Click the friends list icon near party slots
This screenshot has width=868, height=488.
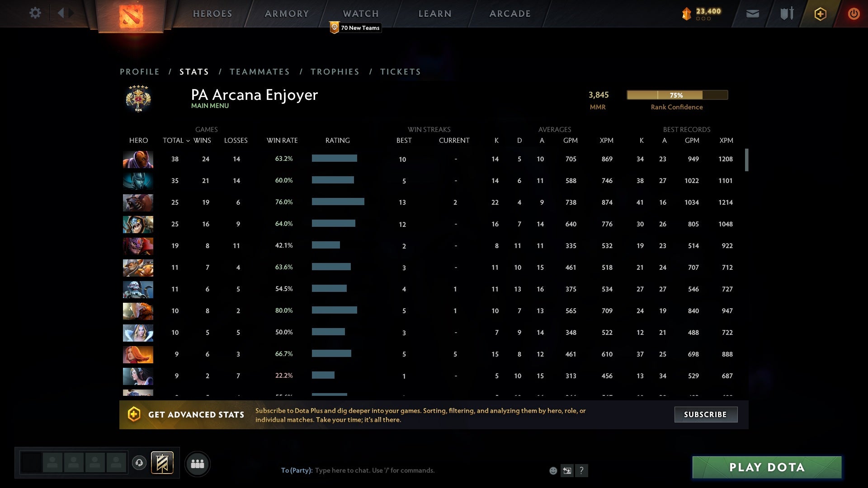coord(198,464)
